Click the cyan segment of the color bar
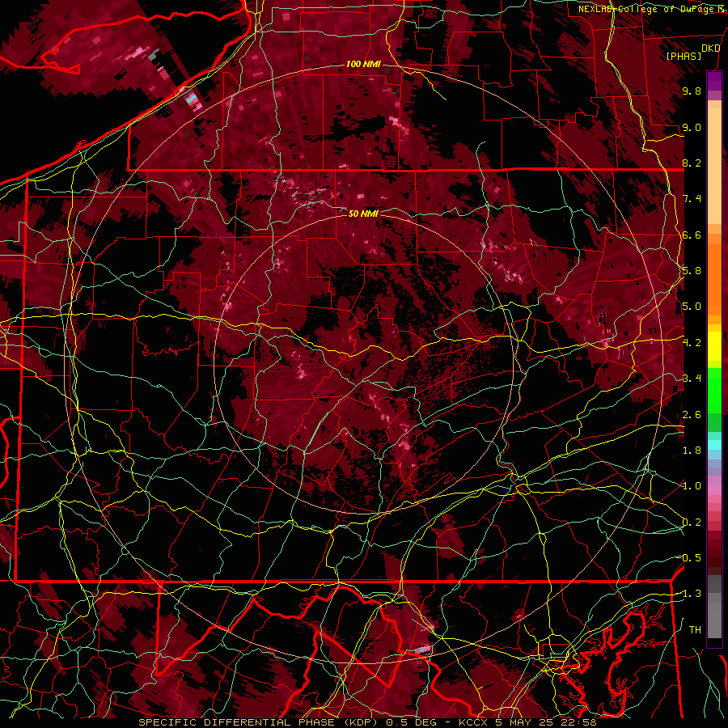 (x=714, y=445)
